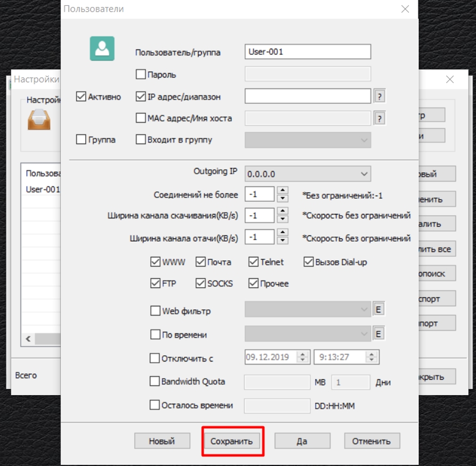
Task: Enable the Bandwidth Quota checkbox
Action: (x=155, y=381)
